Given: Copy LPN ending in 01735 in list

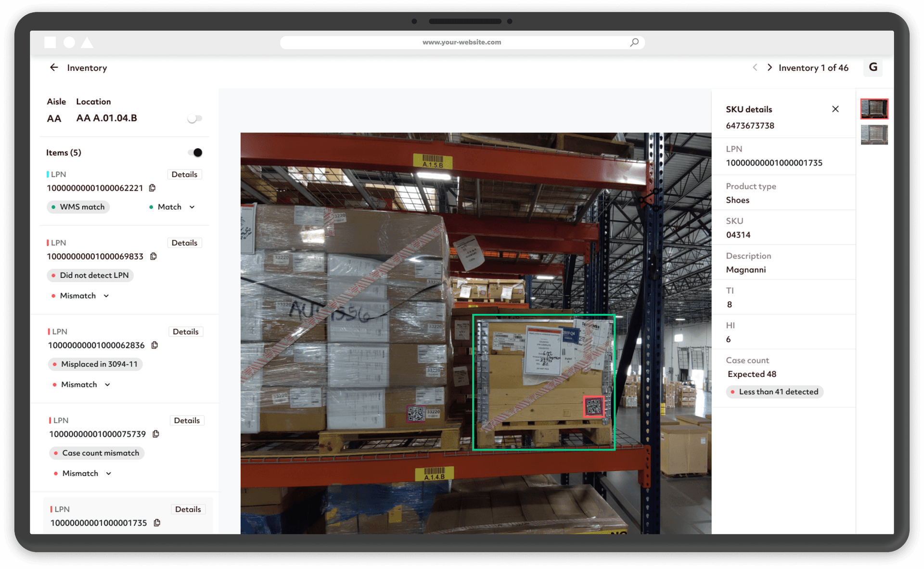Looking at the screenshot, I should (157, 523).
